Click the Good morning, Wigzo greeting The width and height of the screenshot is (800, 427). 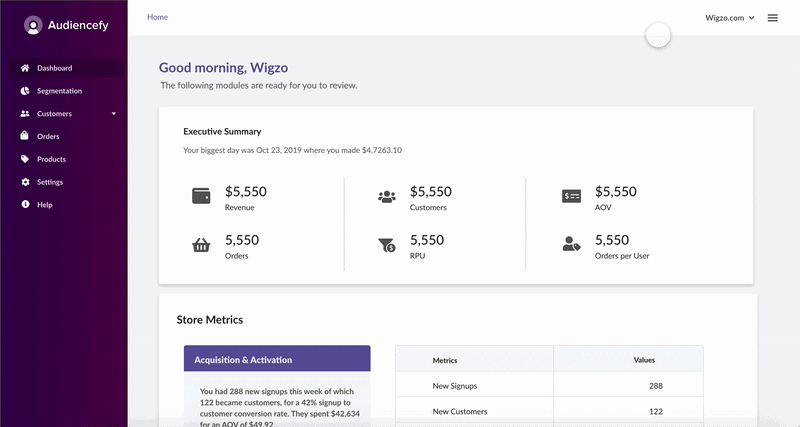point(223,67)
